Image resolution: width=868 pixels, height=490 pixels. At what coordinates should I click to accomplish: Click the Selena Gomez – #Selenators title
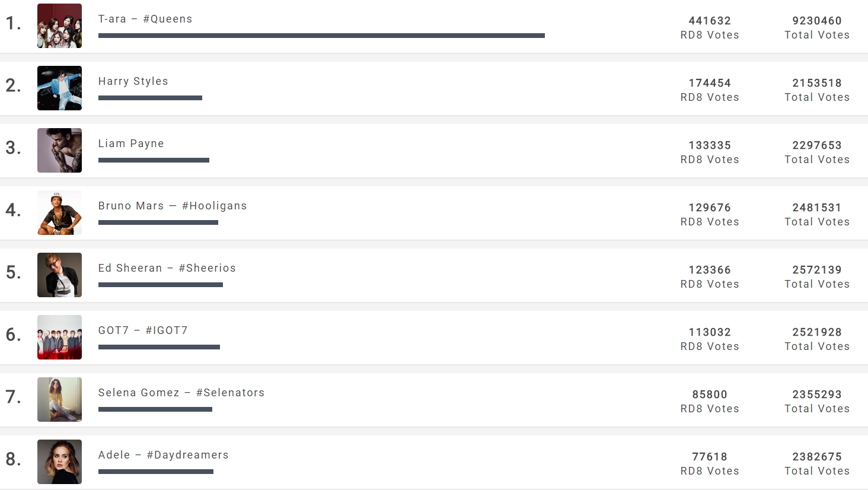point(181,393)
